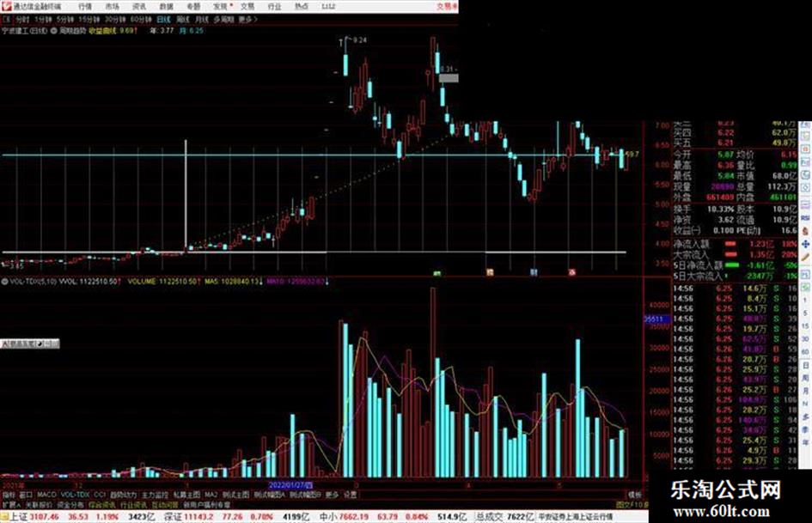Image resolution: width=812 pixels, height=523 pixels.
Task: Open the 互动问答 link
Action: click(166, 505)
